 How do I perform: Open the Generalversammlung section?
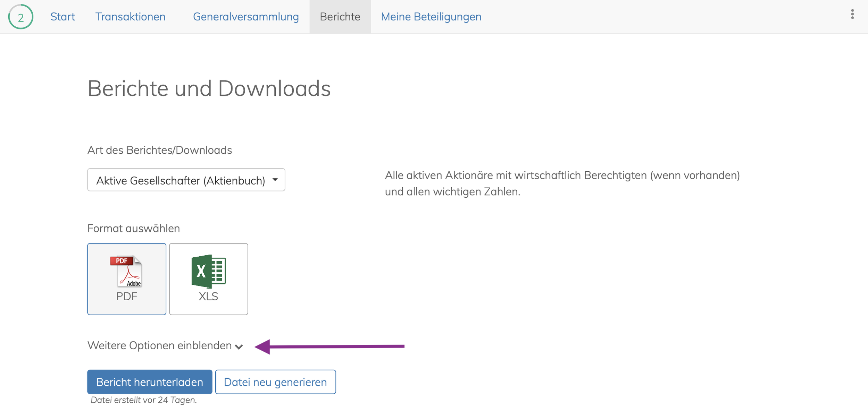(246, 17)
